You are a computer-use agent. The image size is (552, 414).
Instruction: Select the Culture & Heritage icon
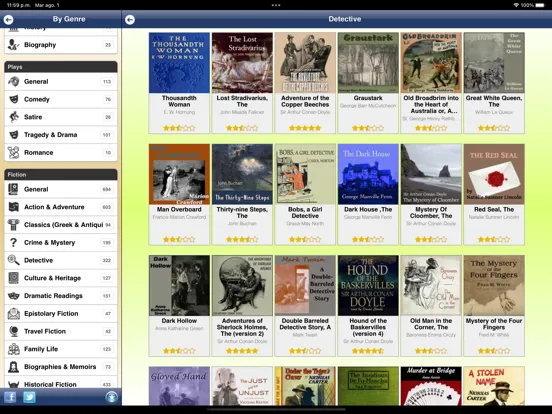(x=13, y=278)
